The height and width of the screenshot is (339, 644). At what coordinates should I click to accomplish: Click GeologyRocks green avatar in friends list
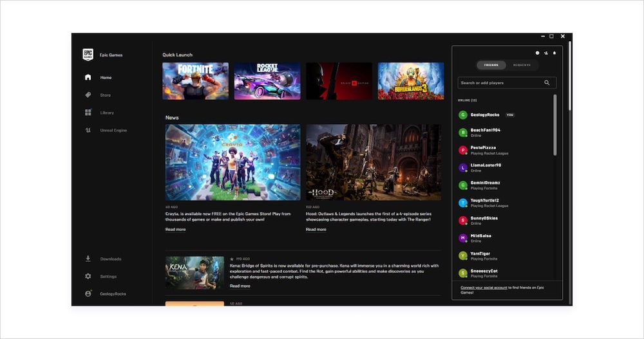[x=463, y=115]
